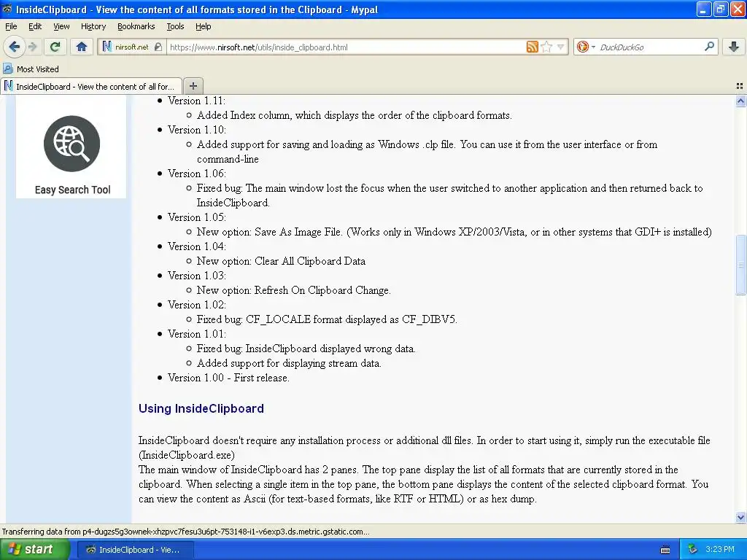The height and width of the screenshot is (560, 747).
Task: Click the InsideClipboard taskbar button
Action: (x=133, y=550)
